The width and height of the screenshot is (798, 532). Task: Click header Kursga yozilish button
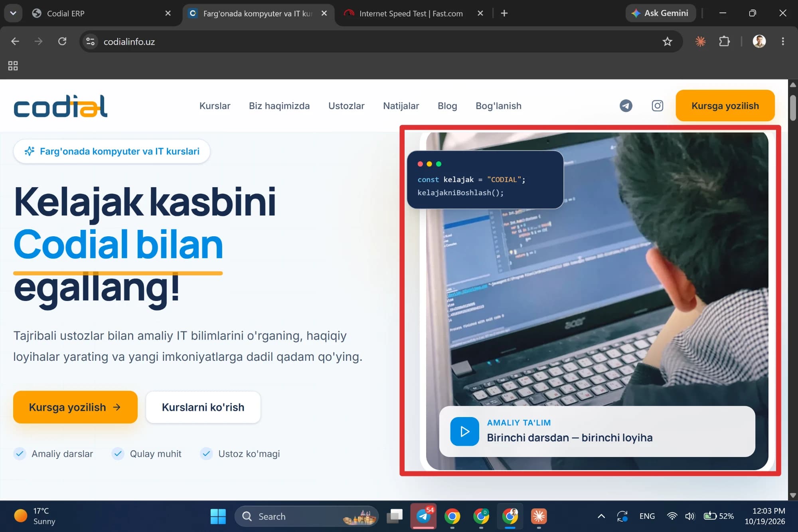(725, 106)
